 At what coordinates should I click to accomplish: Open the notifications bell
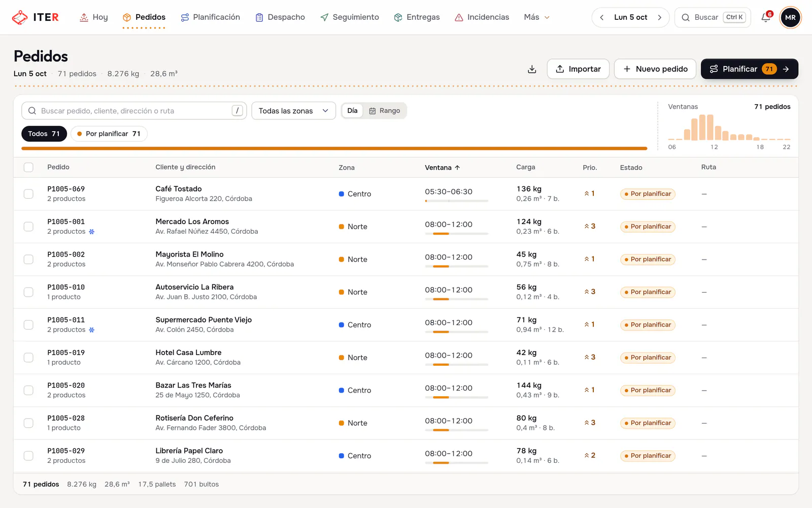click(x=766, y=17)
